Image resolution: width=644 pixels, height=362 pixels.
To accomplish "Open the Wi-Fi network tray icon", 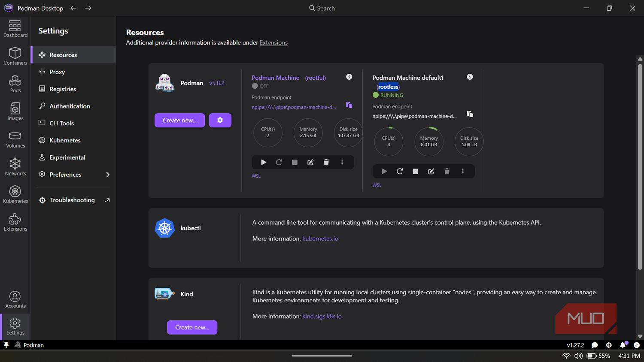I will click(x=566, y=356).
